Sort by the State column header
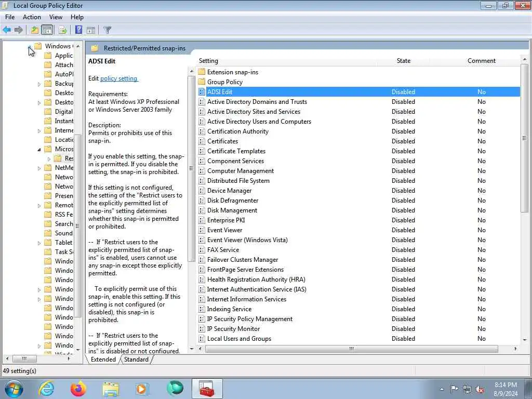Image resolution: width=532 pixels, height=399 pixels. (x=403, y=61)
